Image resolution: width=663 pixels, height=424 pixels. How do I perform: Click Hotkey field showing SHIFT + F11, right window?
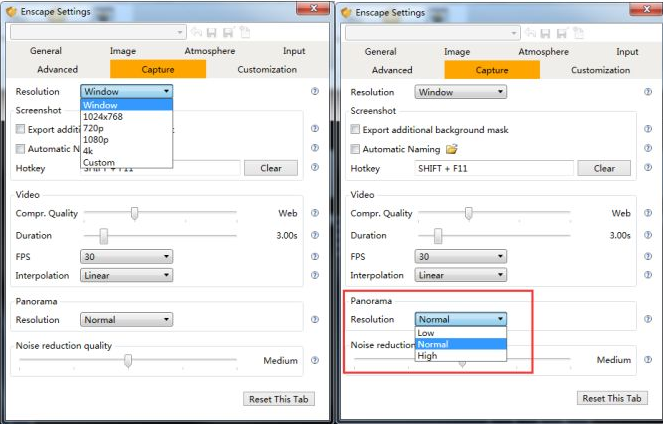(494, 168)
